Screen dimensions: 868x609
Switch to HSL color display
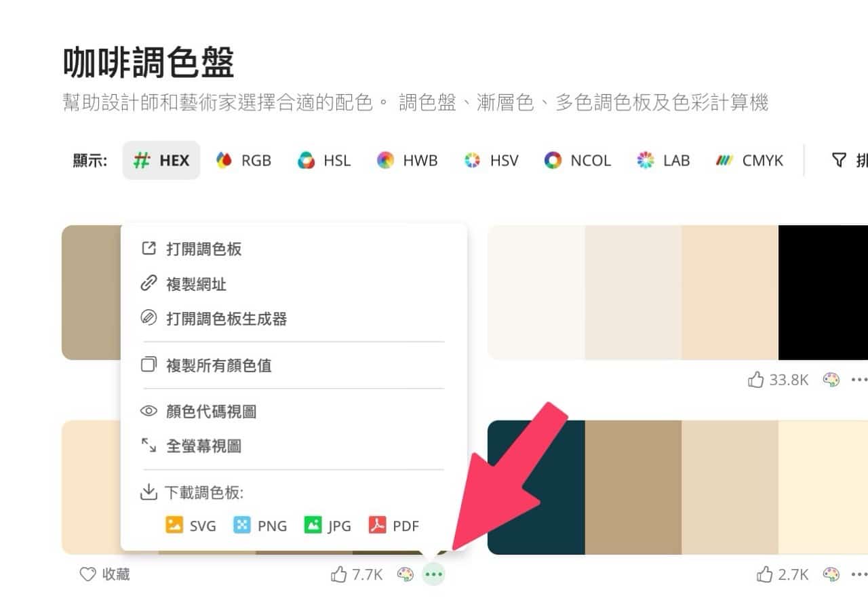pos(304,160)
